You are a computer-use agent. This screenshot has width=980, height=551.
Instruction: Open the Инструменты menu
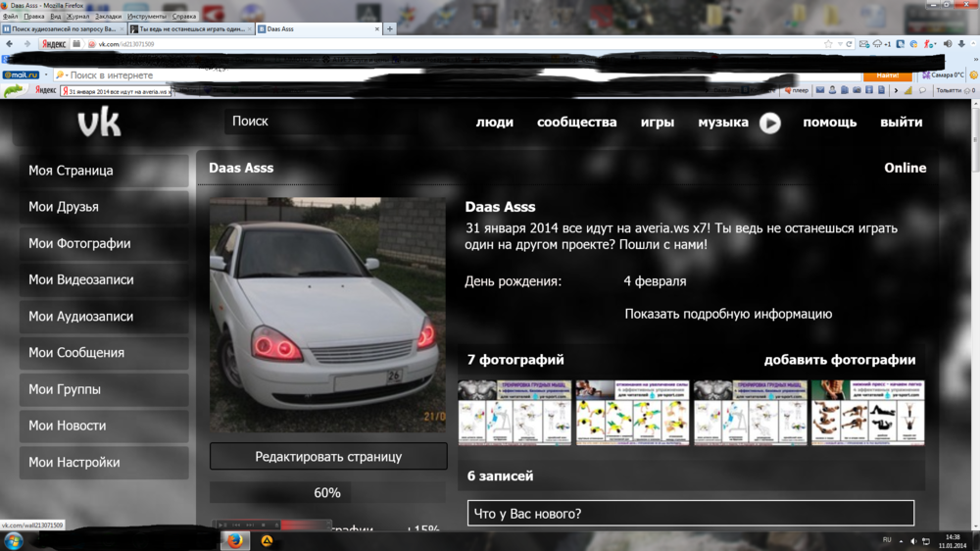(x=146, y=17)
